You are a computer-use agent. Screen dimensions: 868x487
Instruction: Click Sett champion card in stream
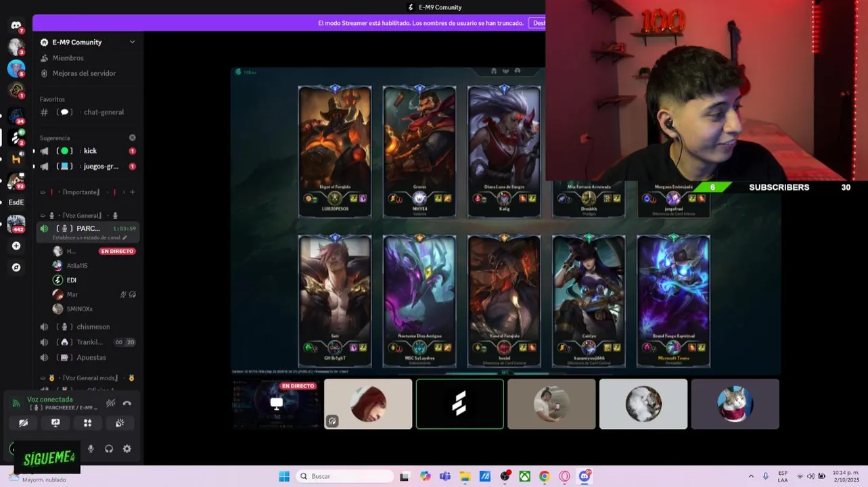tap(335, 302)
